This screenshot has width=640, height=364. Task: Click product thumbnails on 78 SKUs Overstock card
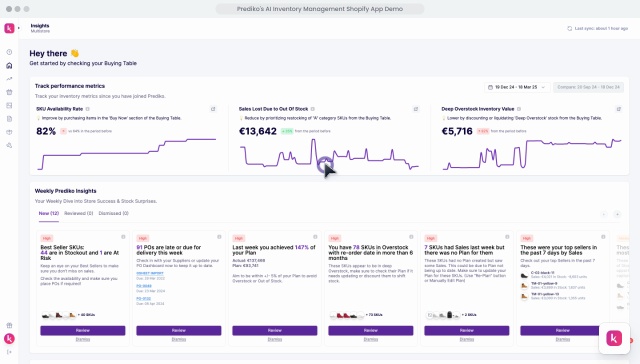[x=347, y=315]
